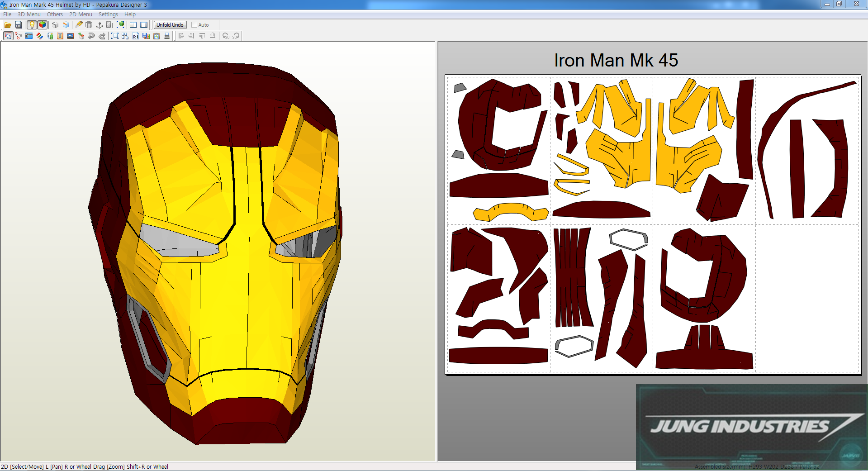Click the insert image picture icon
The height and width of the screenshot is (471, 868).
[71, 36]
